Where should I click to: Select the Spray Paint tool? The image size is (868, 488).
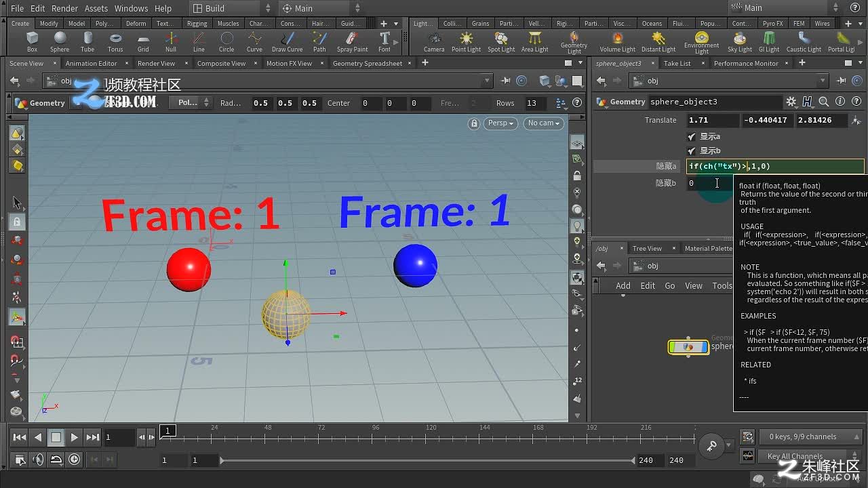point(352,42)
